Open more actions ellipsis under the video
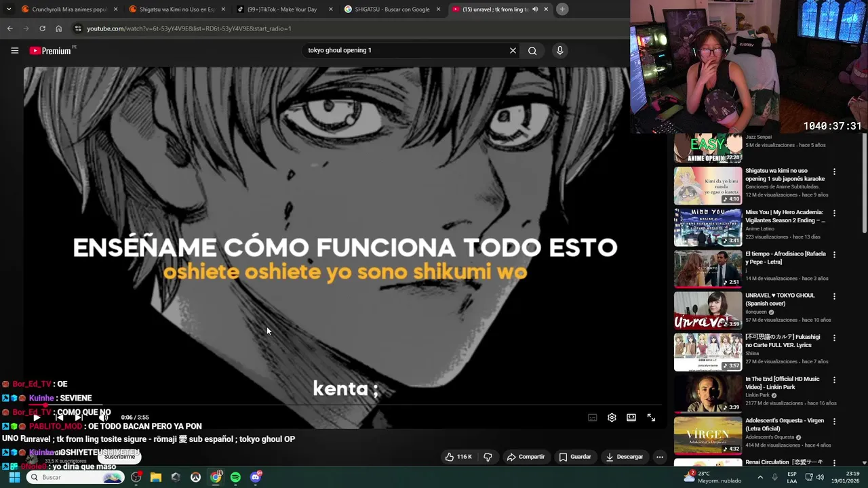This screenshot has width=868, height=488. 660,457
